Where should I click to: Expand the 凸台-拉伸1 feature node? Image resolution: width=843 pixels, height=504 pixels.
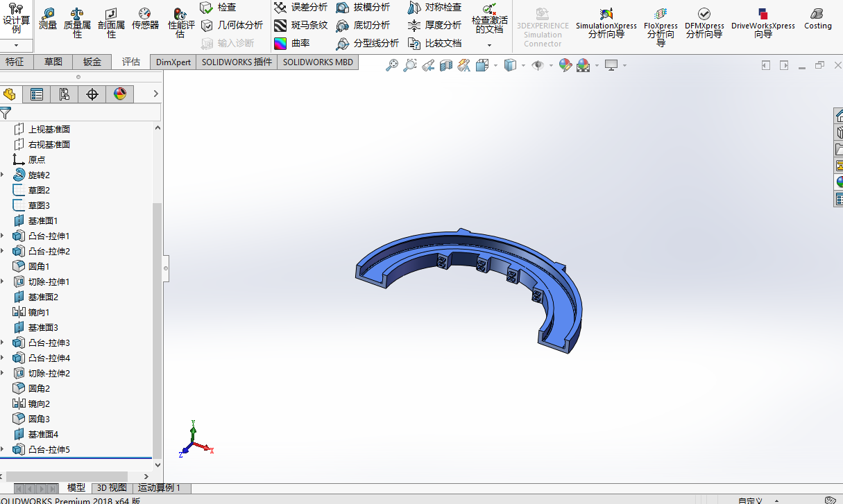tap(3, 236)
